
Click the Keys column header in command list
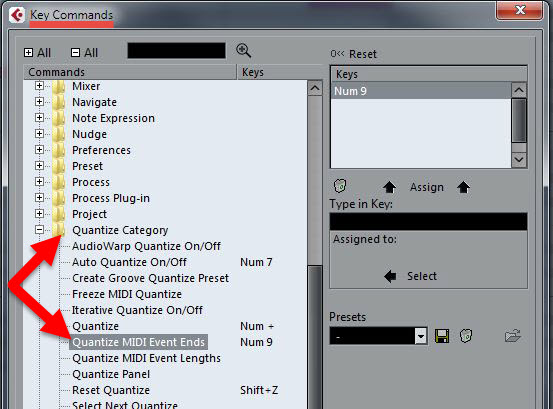pyautogui.click(x=280, y=72)
